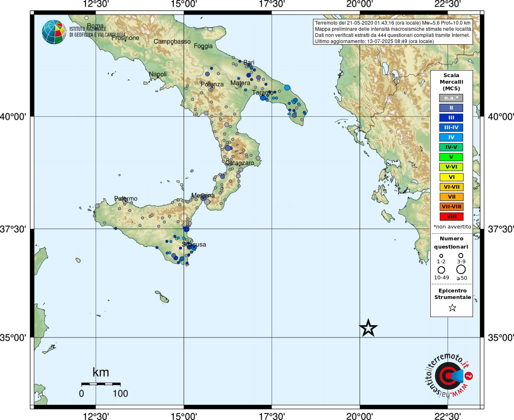514x420 pixels.
Task: Click the scale bar 100 label
Action: coord(121,393)
